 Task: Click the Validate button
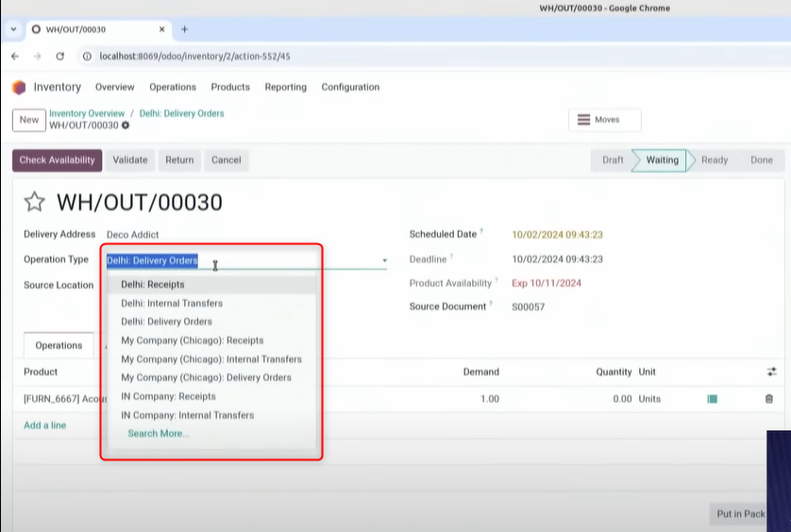(130, 160)
